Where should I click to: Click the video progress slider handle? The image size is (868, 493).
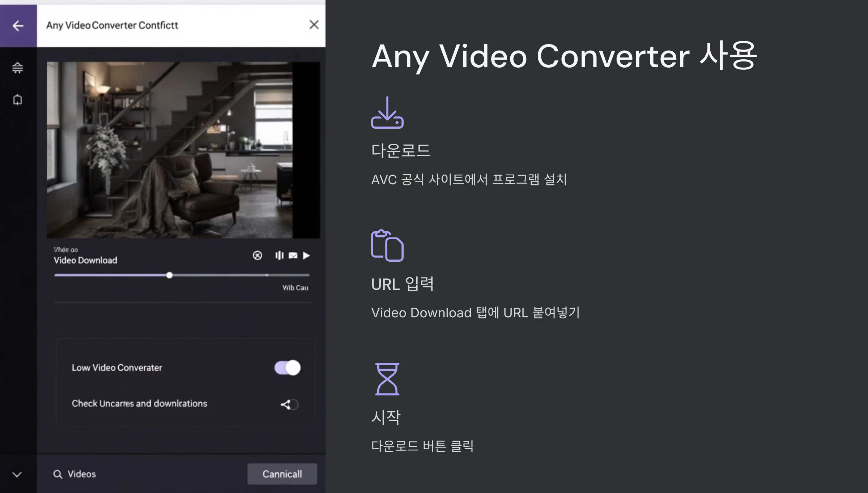(x=169, y=275)
